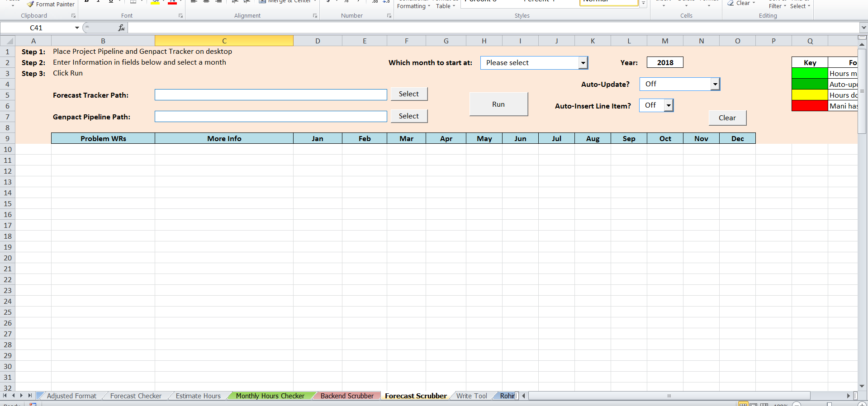Click the Year field showing 2018

665,62
